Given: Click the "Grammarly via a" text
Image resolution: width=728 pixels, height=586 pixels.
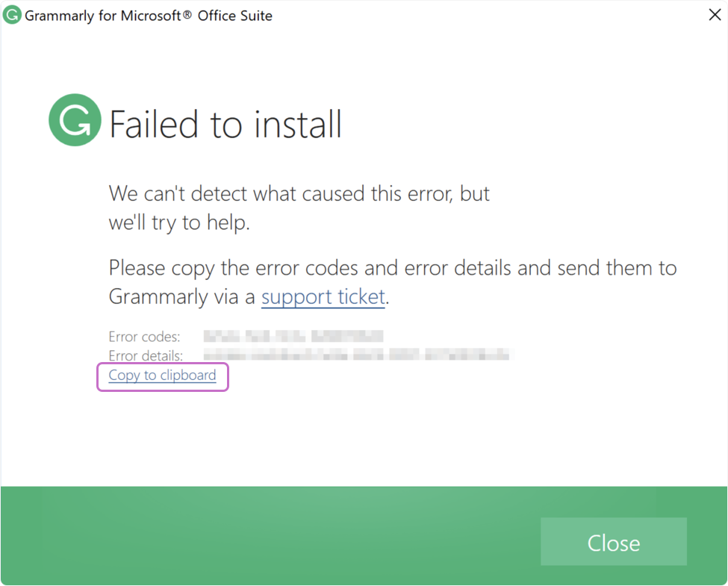Looking at the screenshot, I should coord(182,297).
